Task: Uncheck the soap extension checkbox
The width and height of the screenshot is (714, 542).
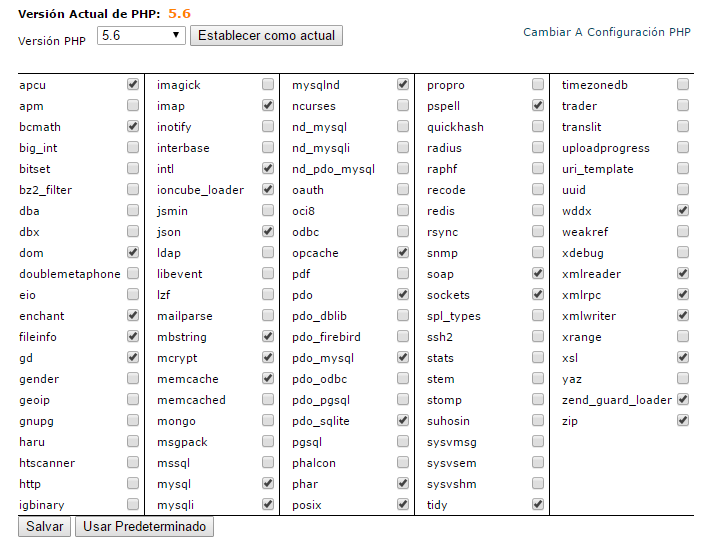Action: [538, 274]
